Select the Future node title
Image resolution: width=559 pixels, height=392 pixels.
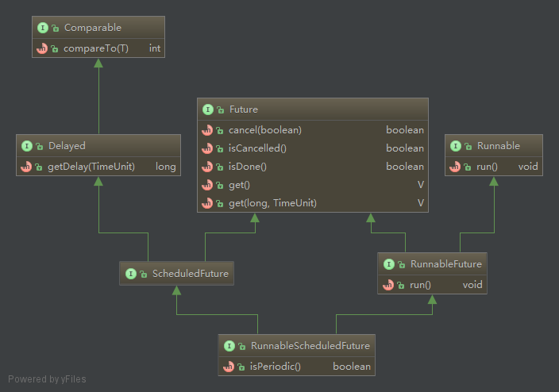244,110
